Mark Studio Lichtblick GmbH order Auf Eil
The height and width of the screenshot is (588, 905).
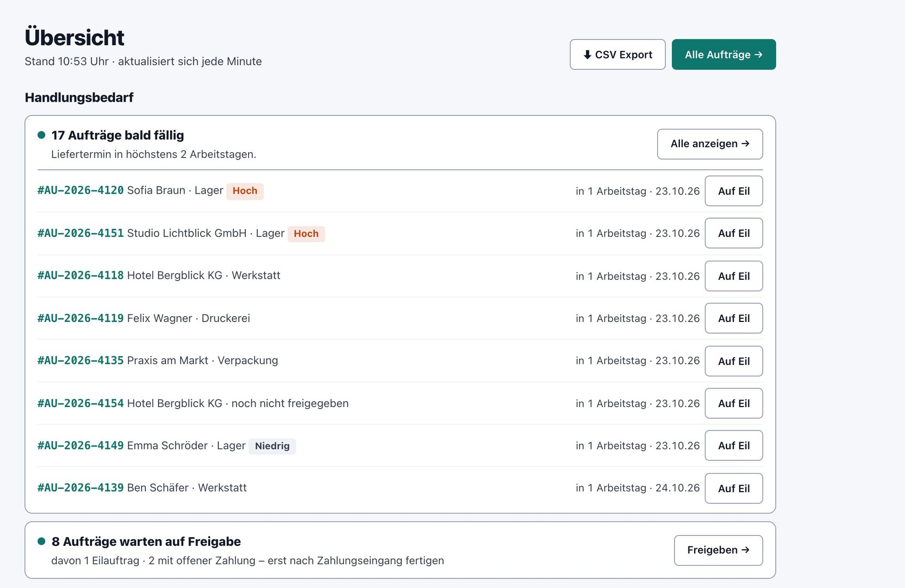point(734,233)
